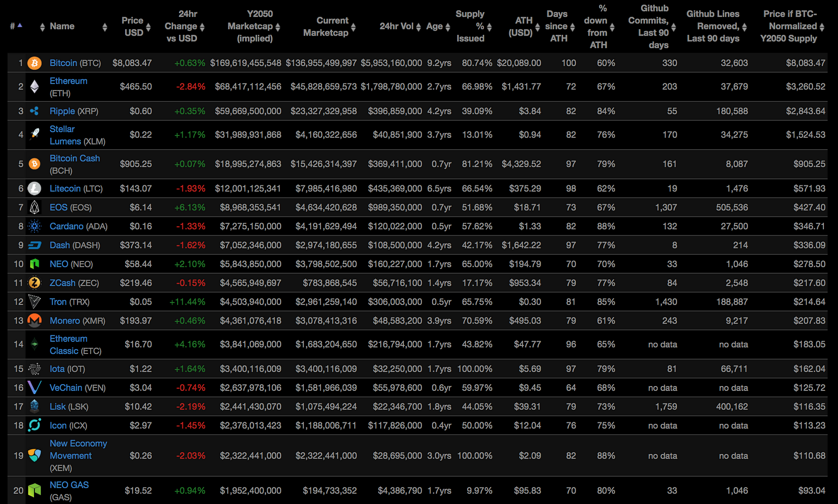Click ZCash price $219.46
The width and height of the screenshot is (838, 504).
[x=136, y=283]
